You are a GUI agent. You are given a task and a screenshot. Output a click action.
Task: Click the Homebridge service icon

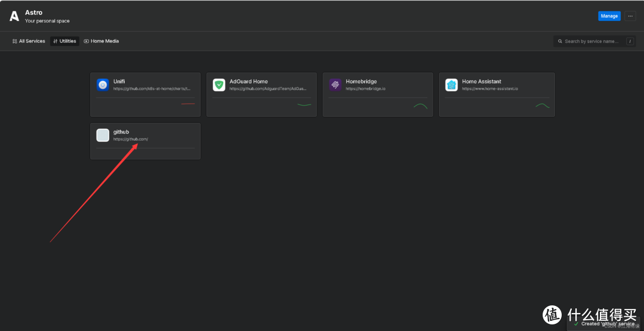click(335, 85)
